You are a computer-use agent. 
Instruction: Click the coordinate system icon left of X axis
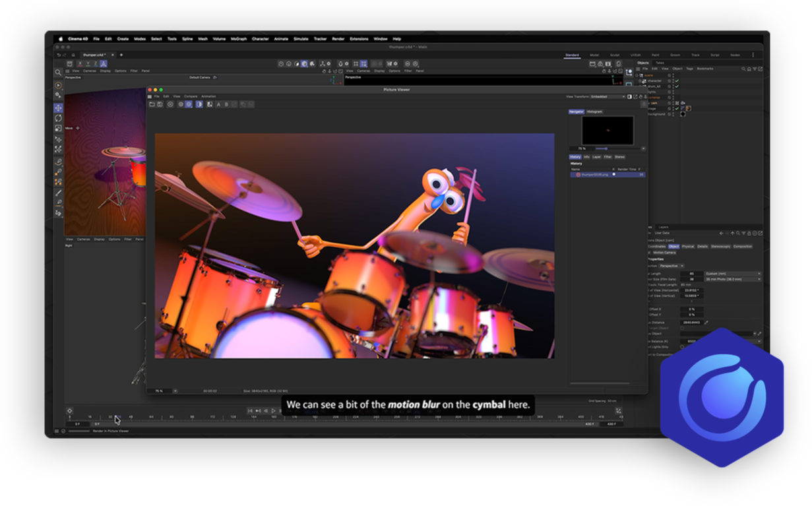point(70,64)
